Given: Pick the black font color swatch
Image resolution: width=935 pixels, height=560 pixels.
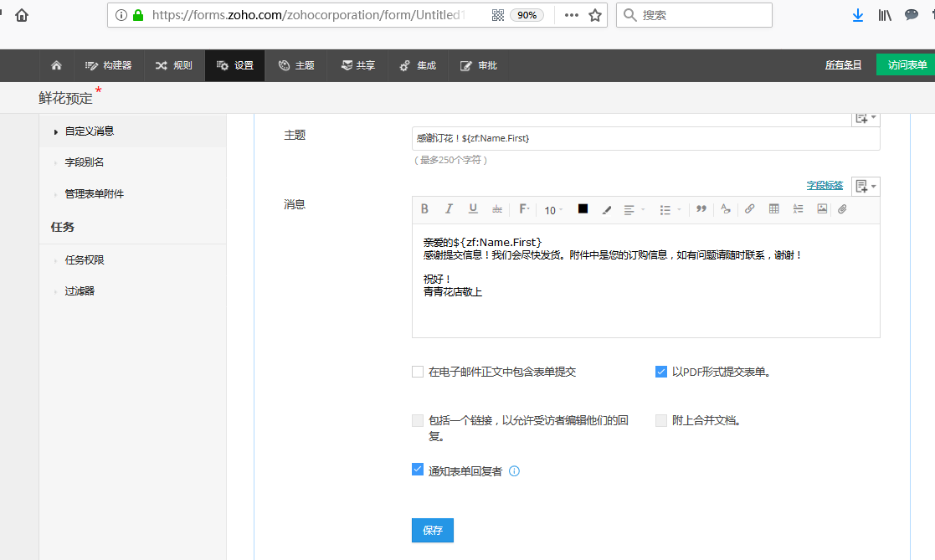Looking at the screenshot, I should [583, 209].
